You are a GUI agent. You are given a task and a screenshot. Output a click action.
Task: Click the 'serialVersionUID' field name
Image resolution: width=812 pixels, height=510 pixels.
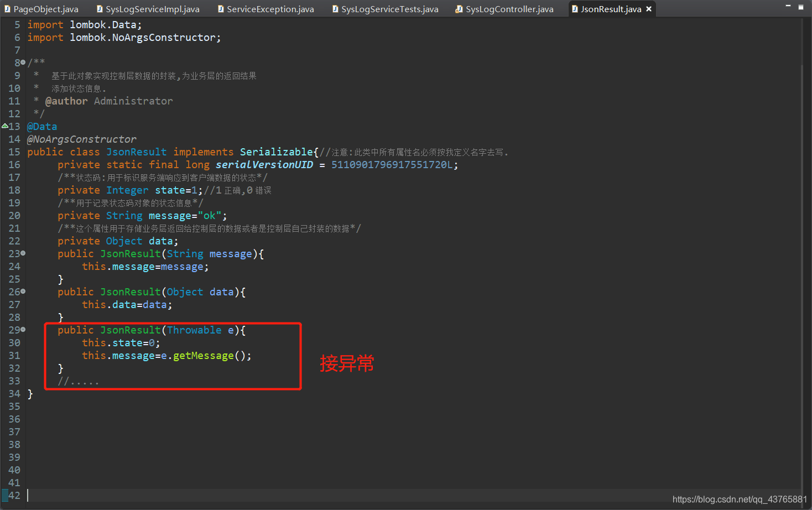(264, 165)
